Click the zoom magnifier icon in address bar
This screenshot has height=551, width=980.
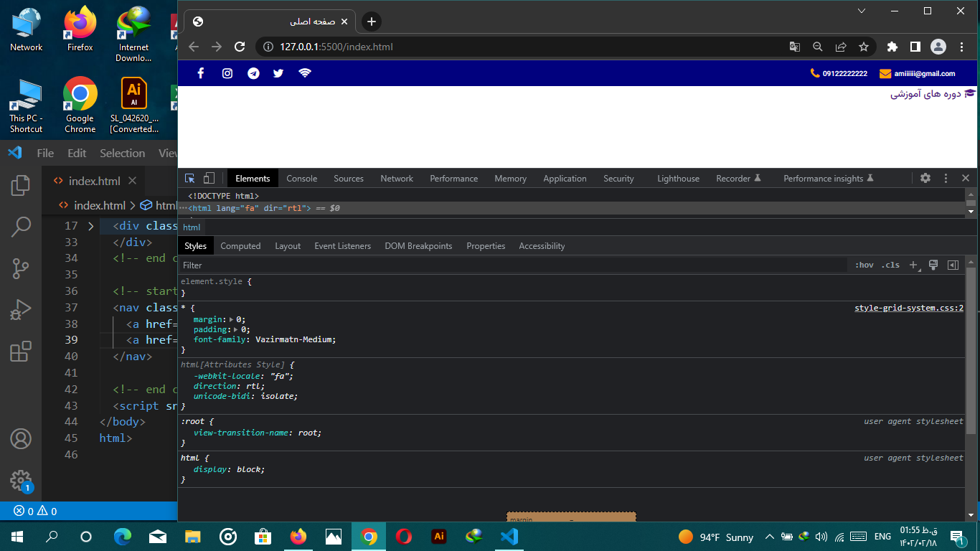pyautogui.click(x=818, y=47)
